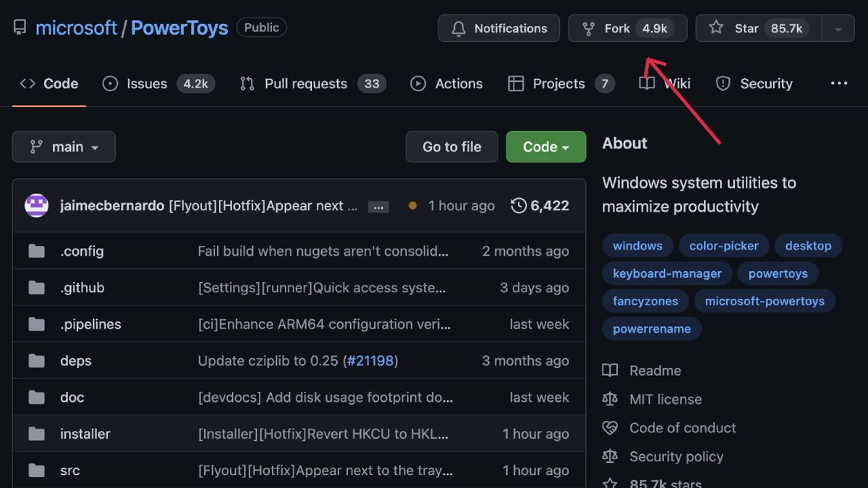Viewport: 868px width, 488px height.
Task: Open the Pull requests tab
Action: pos(304,83)
